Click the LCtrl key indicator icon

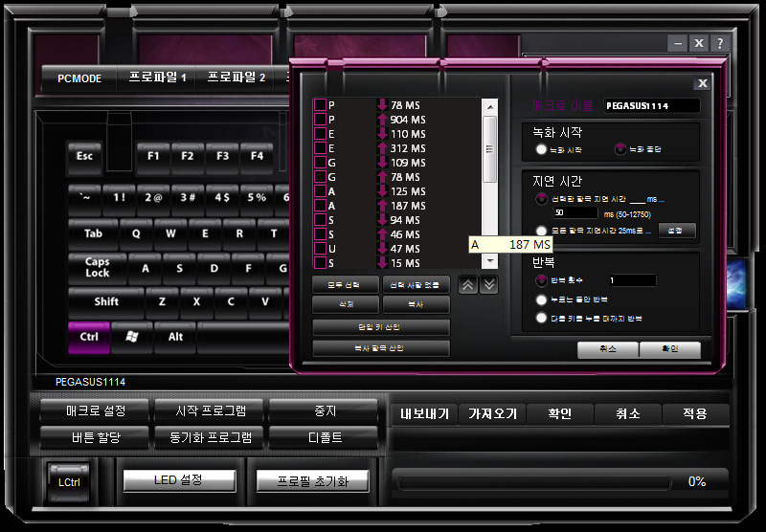click(69, 482)
